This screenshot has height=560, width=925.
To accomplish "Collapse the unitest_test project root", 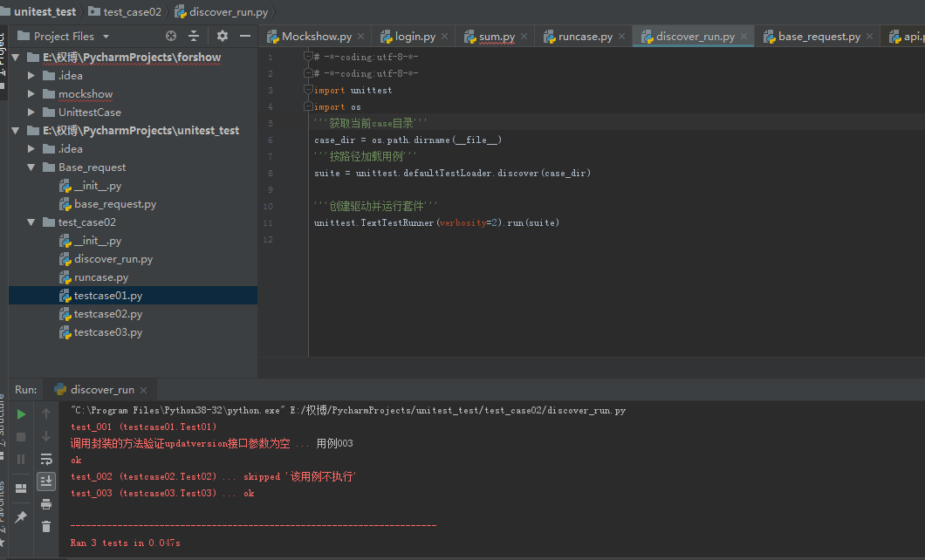I will [16, 130].
